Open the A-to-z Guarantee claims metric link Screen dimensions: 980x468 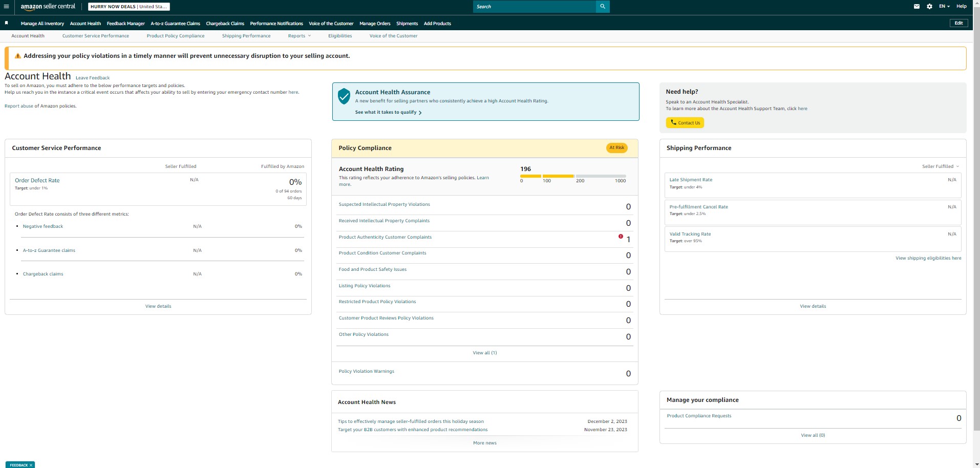pyautogui.click(x=49, y=250)
